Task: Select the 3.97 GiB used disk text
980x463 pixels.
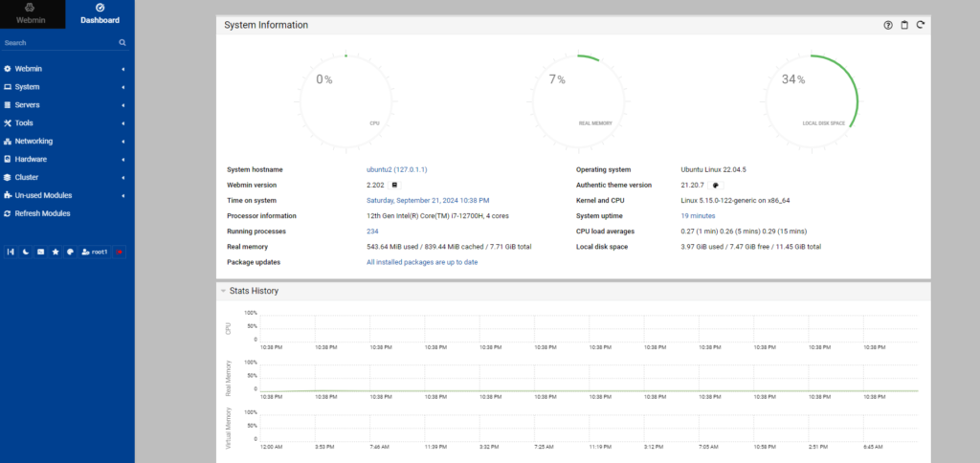Action: (750, 247)
